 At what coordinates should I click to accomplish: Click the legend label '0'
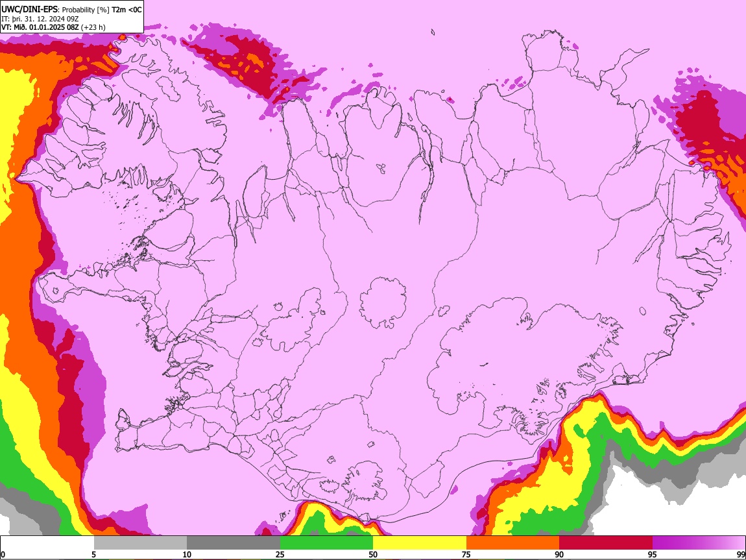tap(3, 554)
